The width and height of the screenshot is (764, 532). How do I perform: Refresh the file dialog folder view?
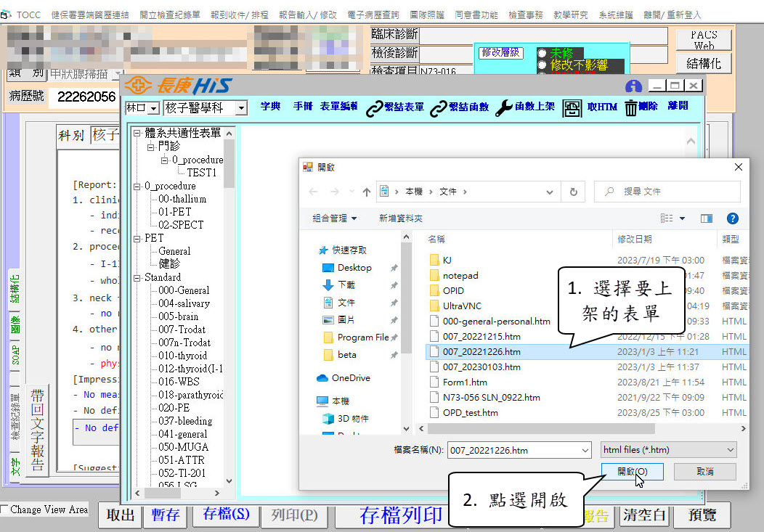click(x=573, y=192)
